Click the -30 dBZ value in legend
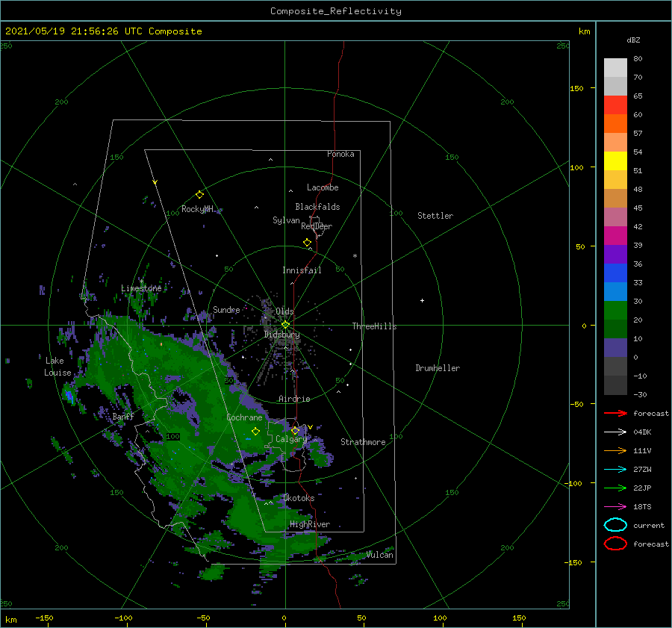The height and width of the screenshot is (628, 672). [x=640, y=394]
